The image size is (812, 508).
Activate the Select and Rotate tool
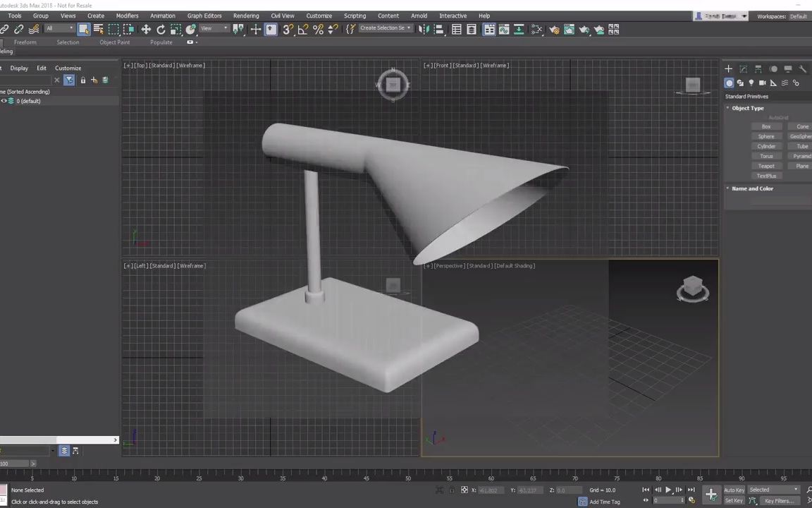(x=161, y=29)
